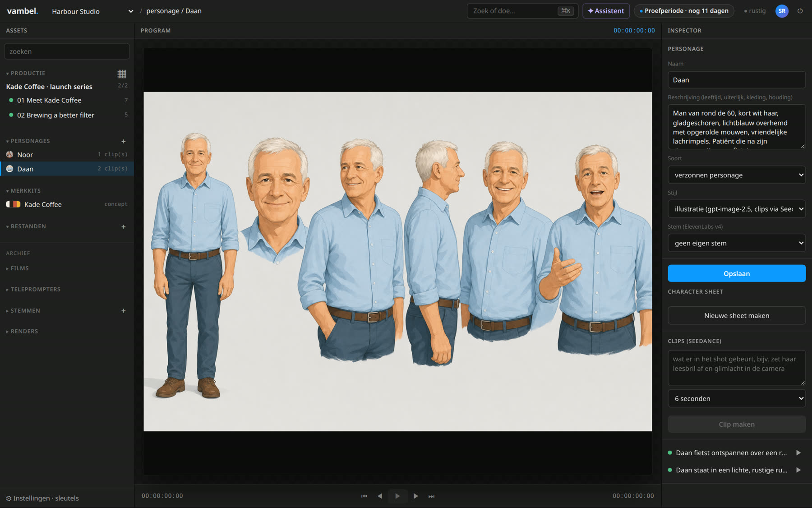The image size is (812, 508).
Task: Click the Noor avatar icon
Action: (x=9, y=155)
